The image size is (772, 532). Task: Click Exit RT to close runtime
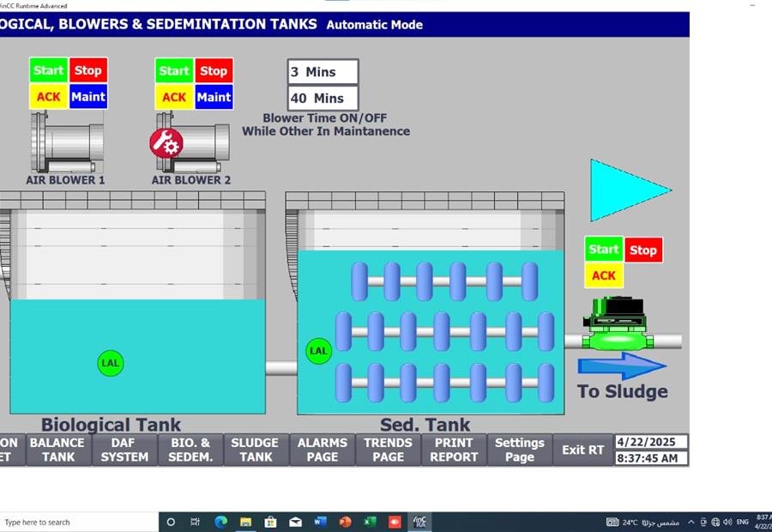[x=583, y=450]
